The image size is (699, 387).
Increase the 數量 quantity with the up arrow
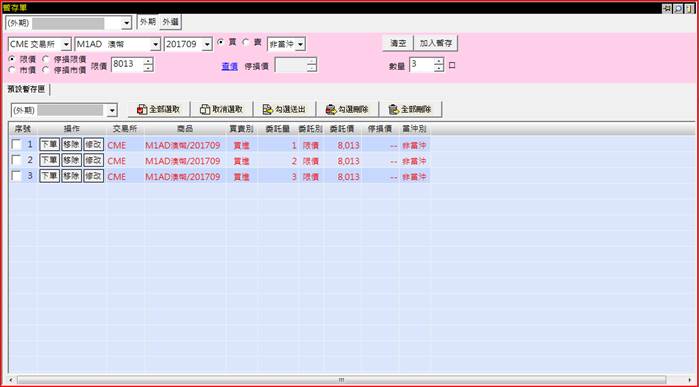coord(439,62)
